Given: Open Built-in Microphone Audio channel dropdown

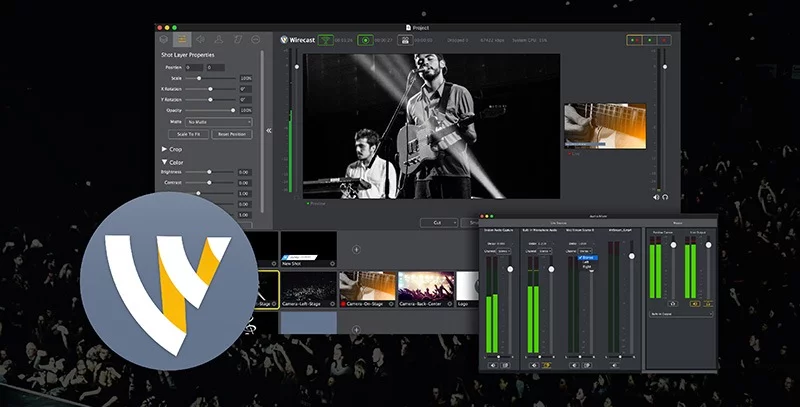Looking at the screenshot, I should tap(545, 251).
